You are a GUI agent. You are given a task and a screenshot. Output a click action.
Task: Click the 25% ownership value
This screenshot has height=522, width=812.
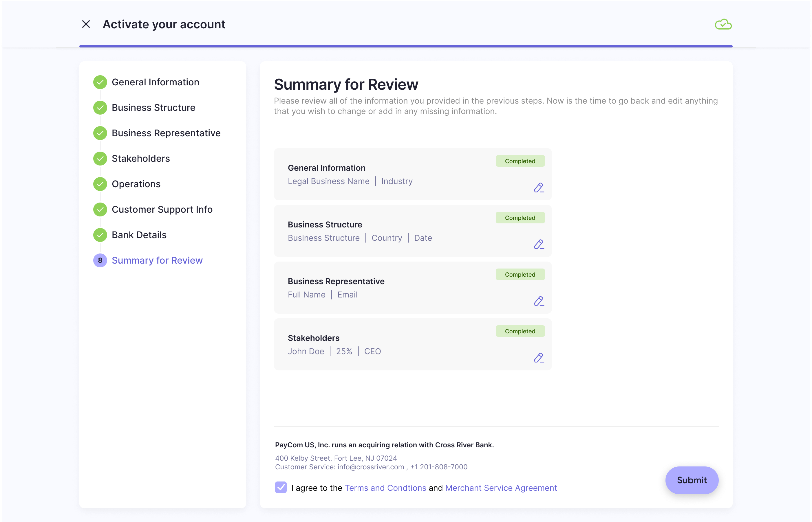pyautogui.click(x=344, y=352)
